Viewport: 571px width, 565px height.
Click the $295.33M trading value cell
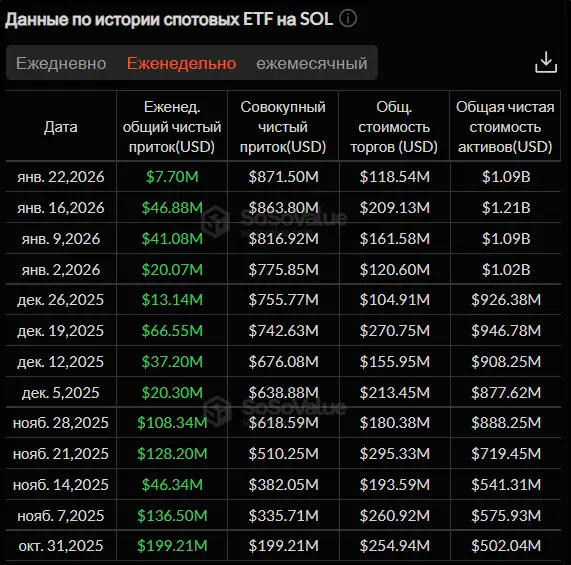click(x=395, y=454)
